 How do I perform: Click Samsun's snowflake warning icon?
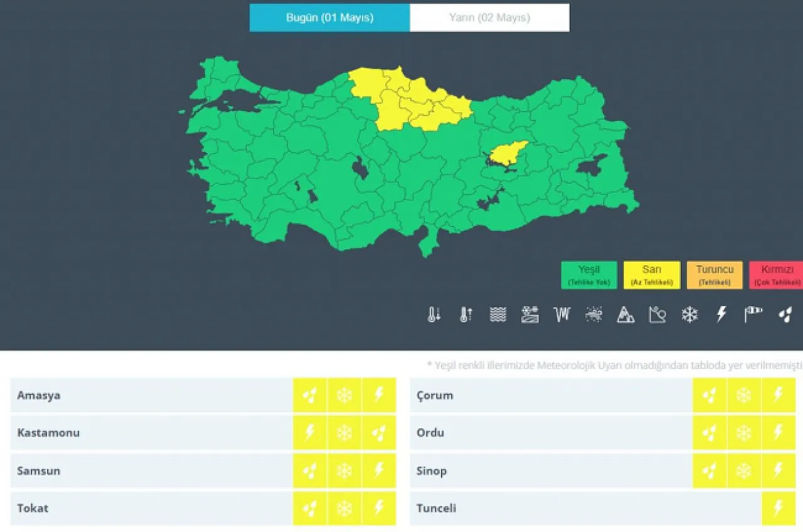click(x=344, y=471)
